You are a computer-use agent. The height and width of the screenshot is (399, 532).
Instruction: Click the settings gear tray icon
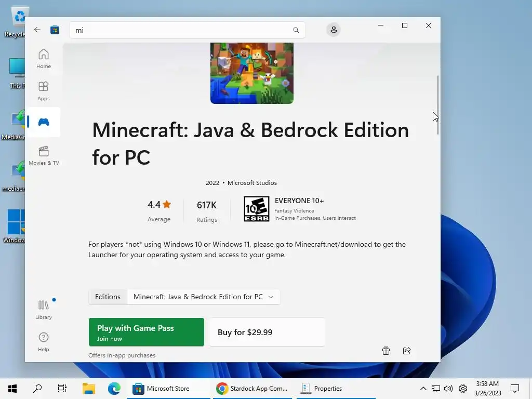pyautogui.click(x=463, y=389)
